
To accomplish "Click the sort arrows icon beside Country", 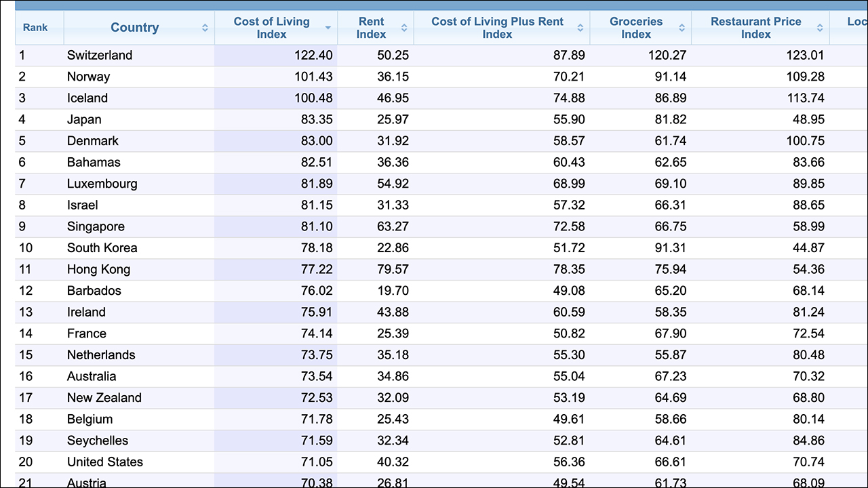I will (x=205, y=28).
